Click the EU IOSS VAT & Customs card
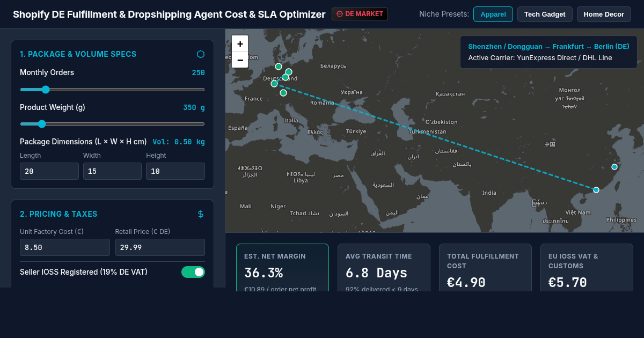 pyautogui.click(x=587, y=268)
